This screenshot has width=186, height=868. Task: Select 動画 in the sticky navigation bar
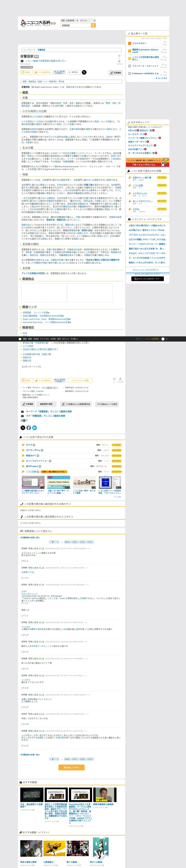[25, 339]
